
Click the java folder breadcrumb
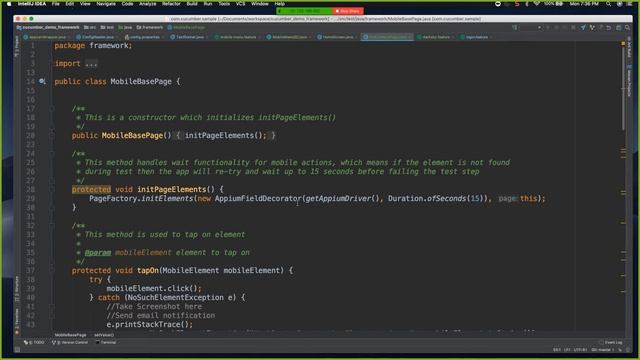tap(125, 27)
